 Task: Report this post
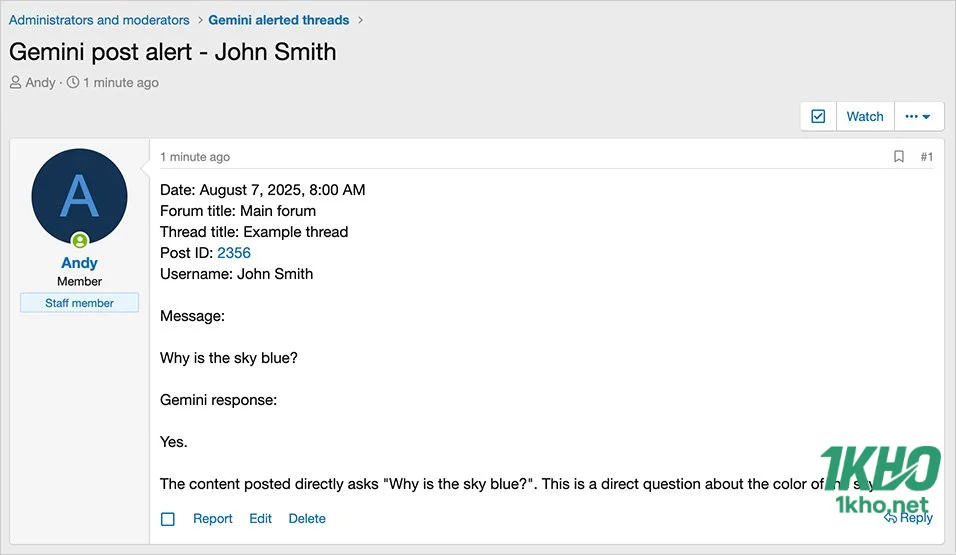click(x=213, y=518)
